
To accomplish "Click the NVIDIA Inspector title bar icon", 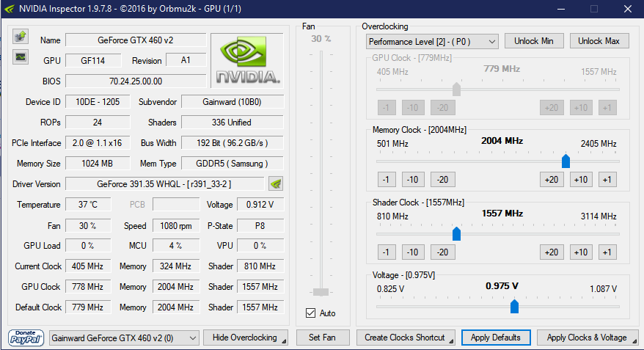I will coord(9,9).
